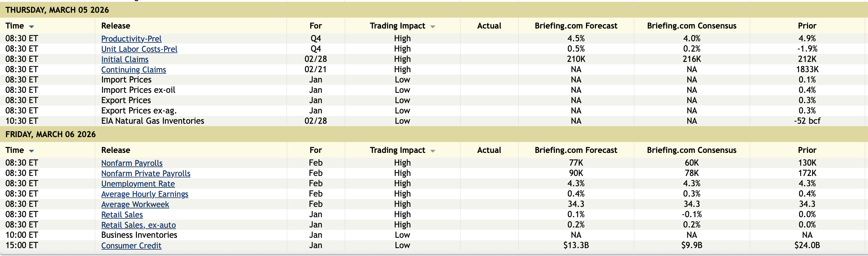Click the Time sort arrow under Thursday, March 05
Viewport: 868px width, 256px height.
31,26
